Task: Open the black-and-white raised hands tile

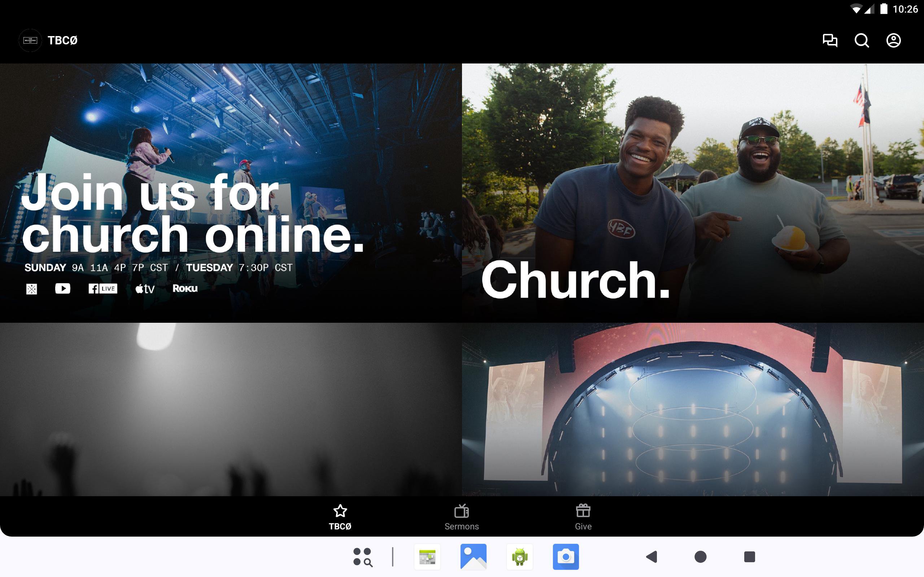Action: coord(231,409)
